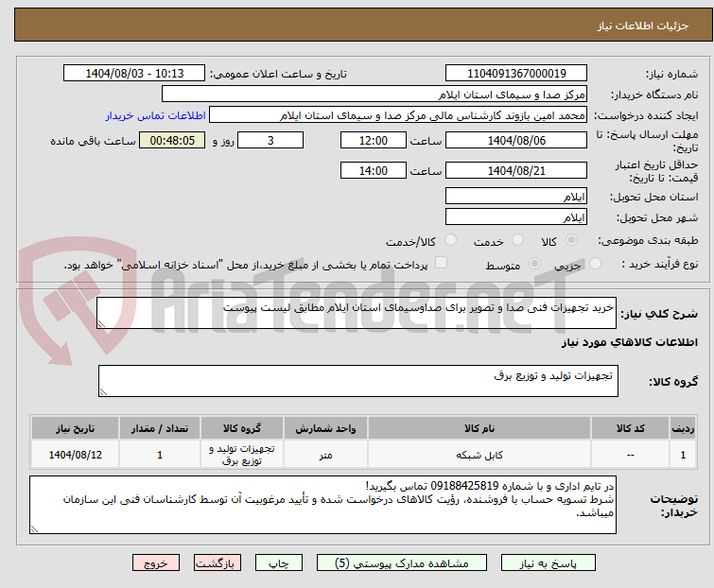
Task: Click the remaining days field showing 3
Action: click(x=270, y=140)
